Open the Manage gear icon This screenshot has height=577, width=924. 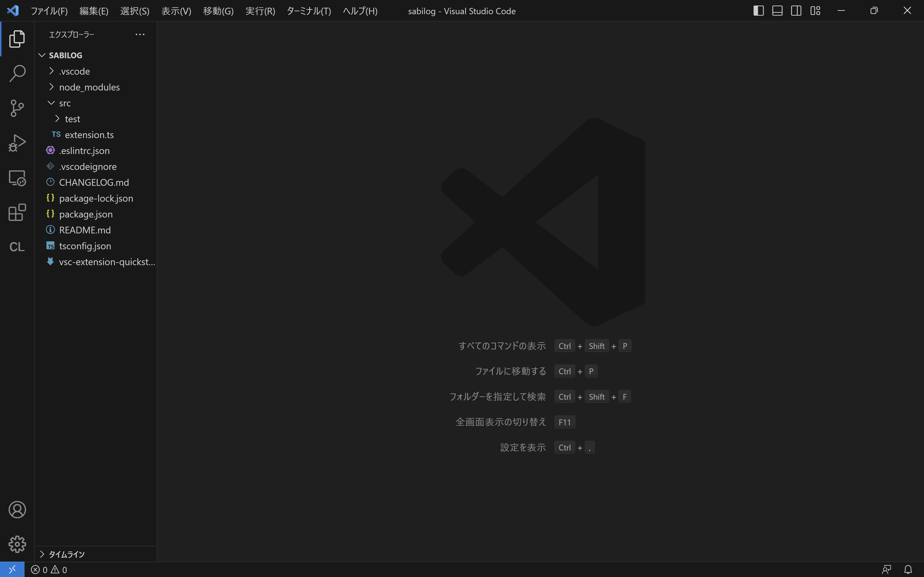(x=17, y=544)
